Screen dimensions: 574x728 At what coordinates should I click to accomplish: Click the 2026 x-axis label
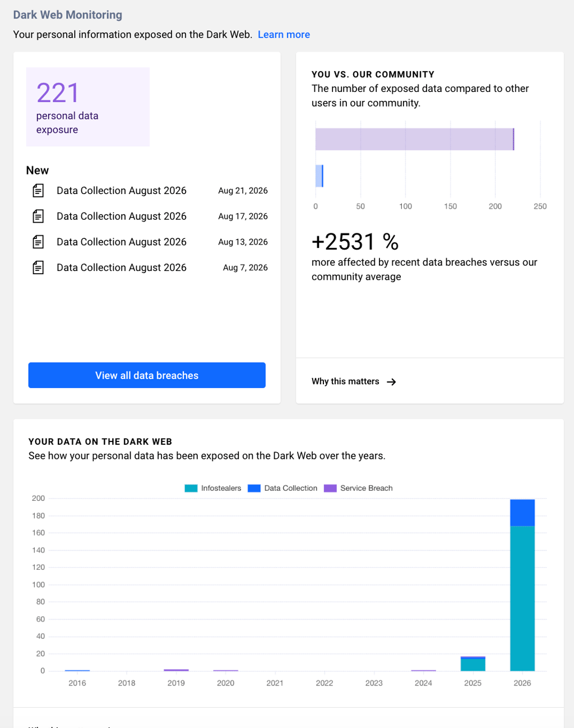point(522,683)
